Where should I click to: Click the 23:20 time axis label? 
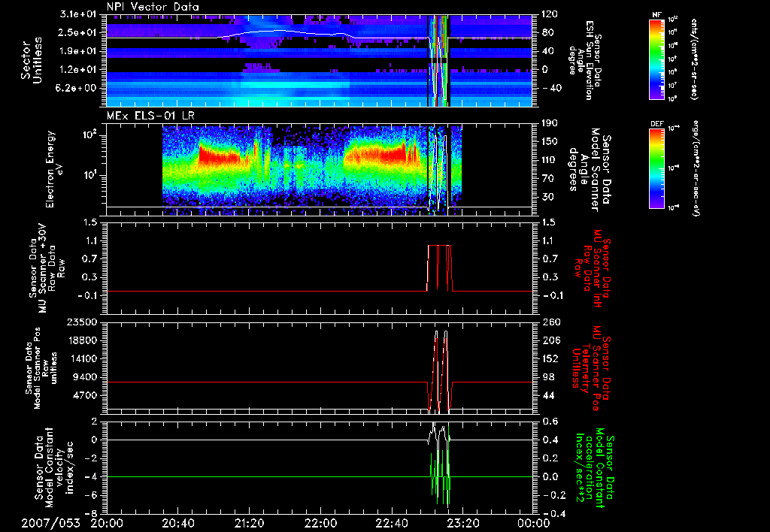tap(462, 523)
